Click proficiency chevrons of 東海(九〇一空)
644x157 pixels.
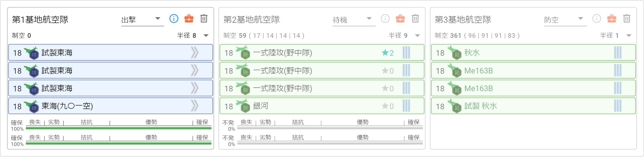[x=195, y=106]
